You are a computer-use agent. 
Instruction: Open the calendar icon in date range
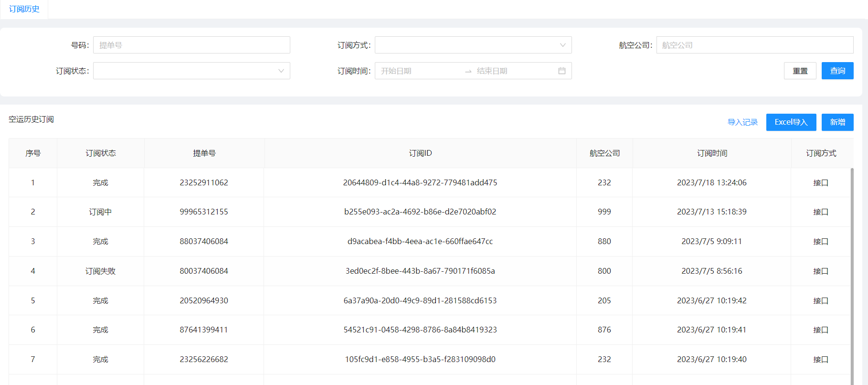(562, 71)
